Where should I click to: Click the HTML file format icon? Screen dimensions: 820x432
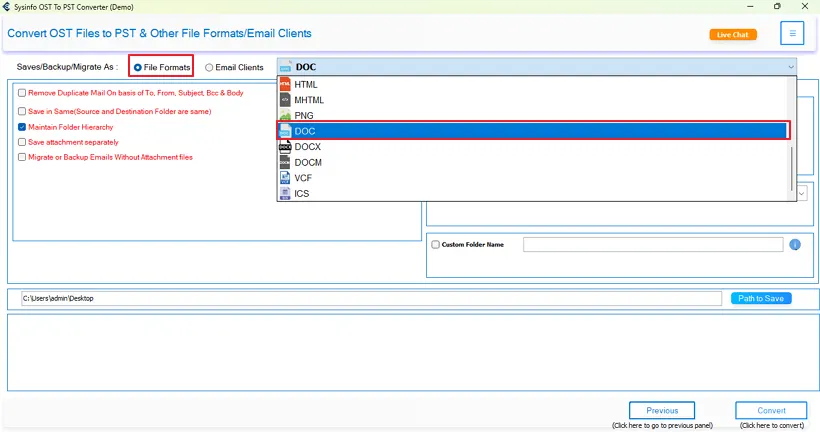point(285,84)
